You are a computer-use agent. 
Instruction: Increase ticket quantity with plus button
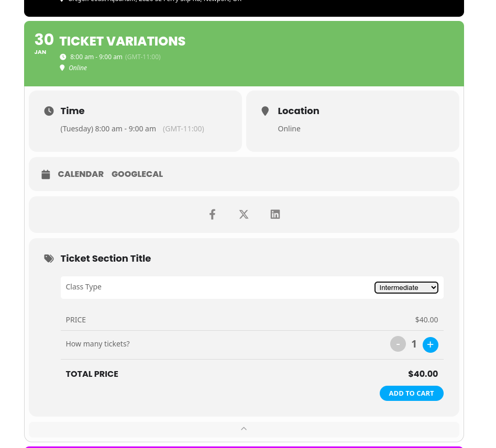point(430,344)
